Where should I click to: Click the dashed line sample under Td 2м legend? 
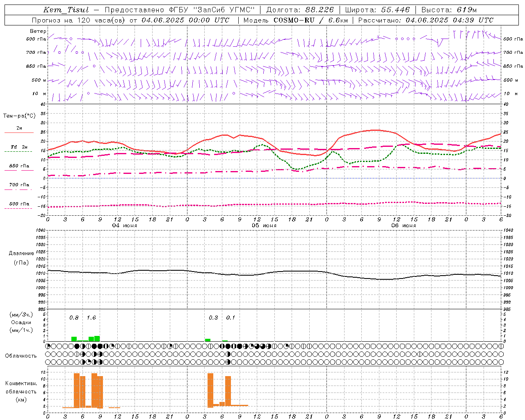pyautogui.click(x=18, y=151)
